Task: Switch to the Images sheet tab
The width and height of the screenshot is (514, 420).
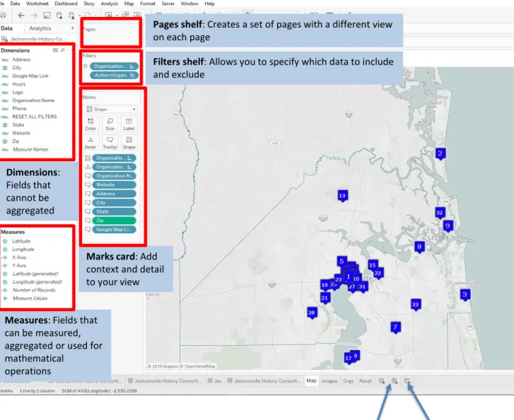Action: point(329,381)
